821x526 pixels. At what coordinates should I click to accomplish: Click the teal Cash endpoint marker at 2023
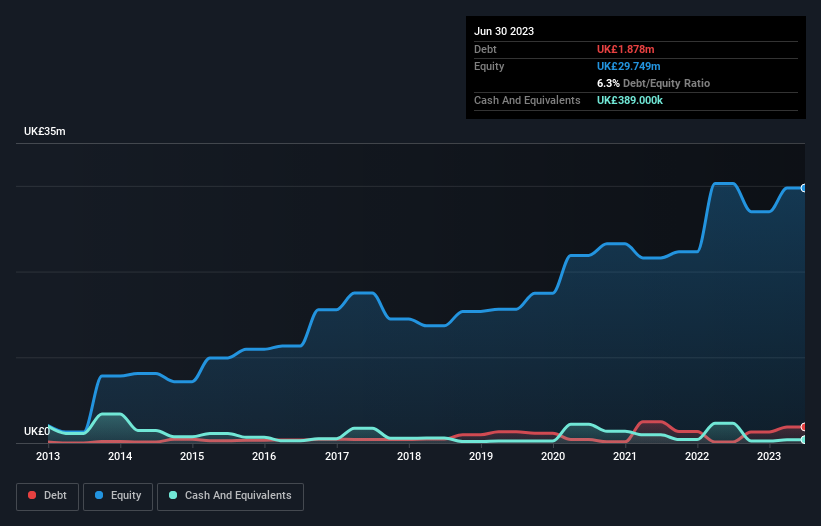(x=804, y=440)
